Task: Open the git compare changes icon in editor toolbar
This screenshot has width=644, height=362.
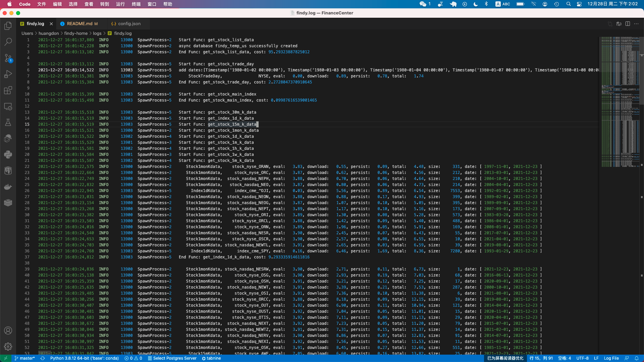Action: (x=610, y=24)
